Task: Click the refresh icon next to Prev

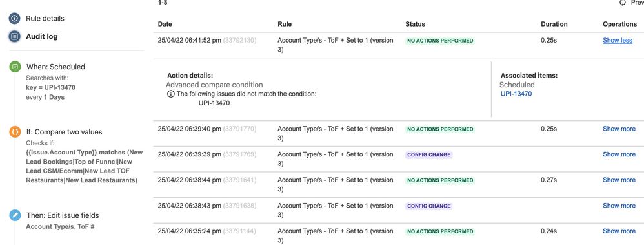Action: 623,3
